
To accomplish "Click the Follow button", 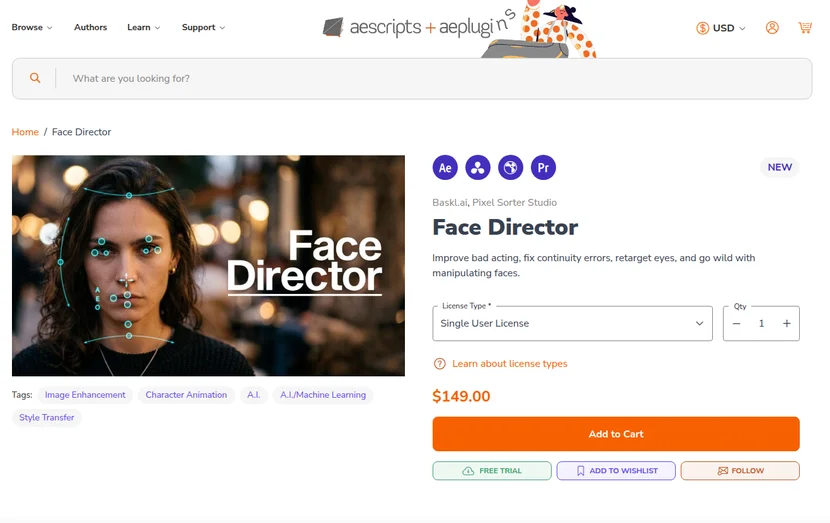I will point(740,471).
